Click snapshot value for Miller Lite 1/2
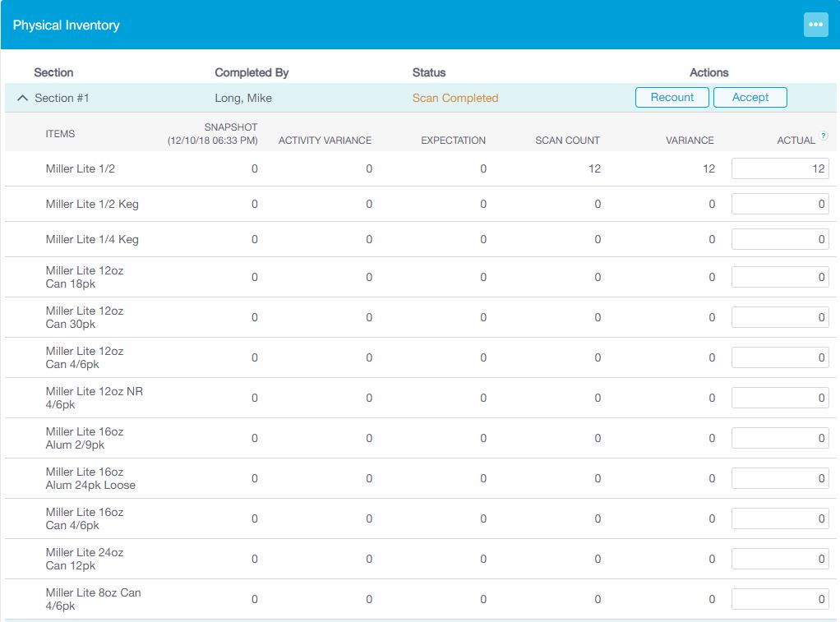Viewport: 840px width, 622px height. pos(255,168)
